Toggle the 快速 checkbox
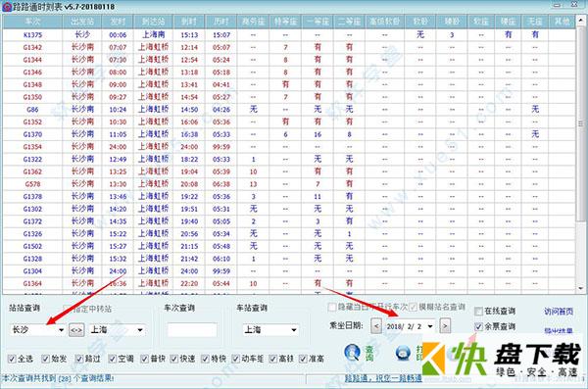The width and height of the screenshot is (588, 389). [x=174, y=359]
